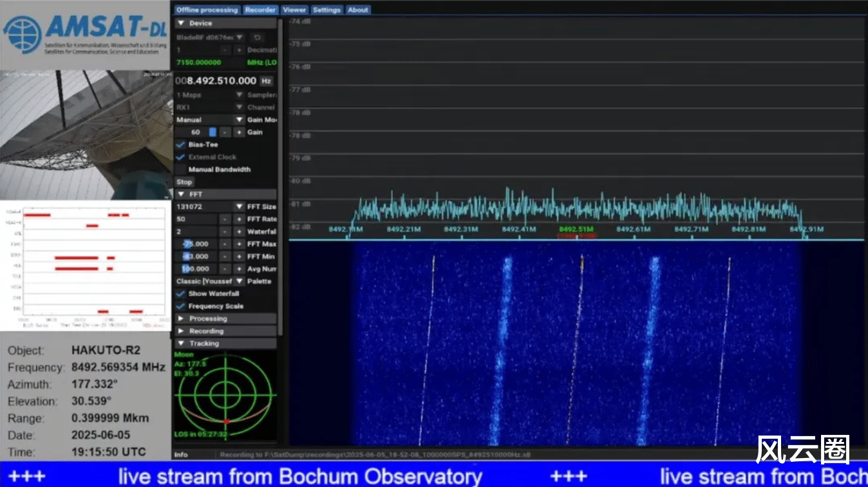The height and width of the screenshot is (487, 868).
Task: Increase FFT Rate with plus button
Action: [x=238, y=219]
